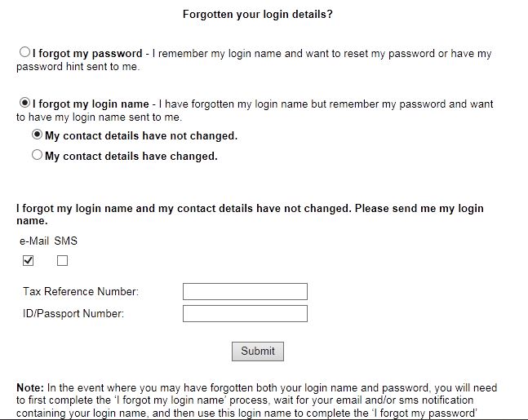Click the bold 'I forgot my login name' label text
Viewport: 528px width, 420px height.
[91, 104]
